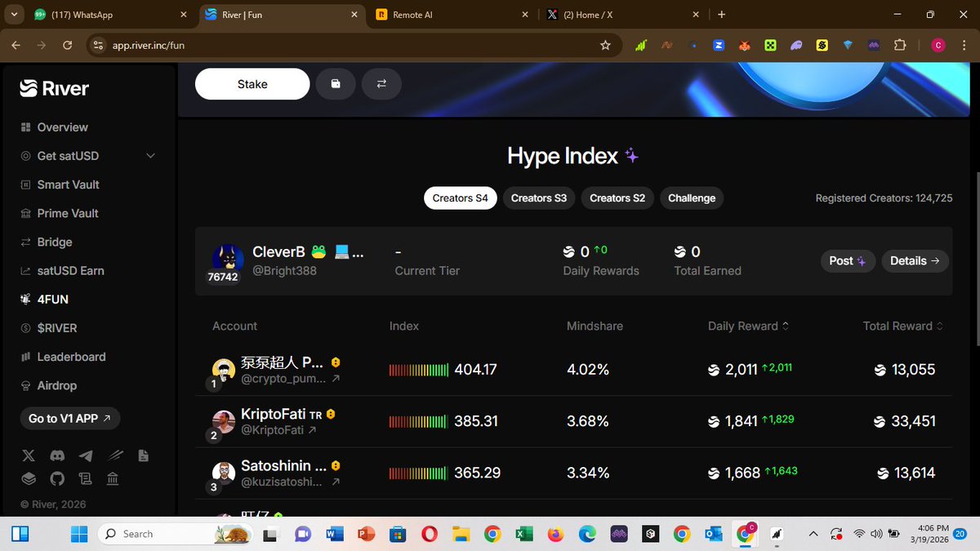Image resolution: width=980 pixels, height=551 pixels.
Task: Open Microsoft Word from the taskbar
Action: coord(335,534)
